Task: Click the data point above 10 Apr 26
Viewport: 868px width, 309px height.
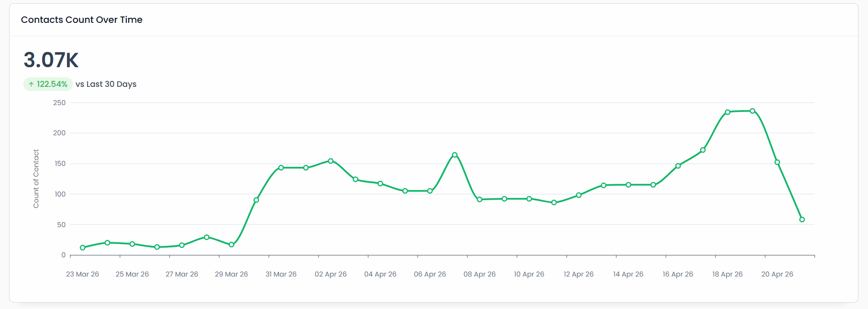Action: click(529, 199)
